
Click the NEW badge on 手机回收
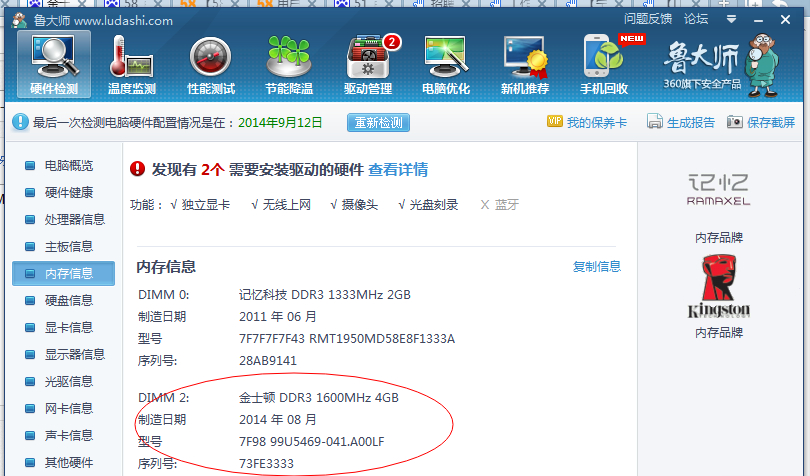[632, 39]
